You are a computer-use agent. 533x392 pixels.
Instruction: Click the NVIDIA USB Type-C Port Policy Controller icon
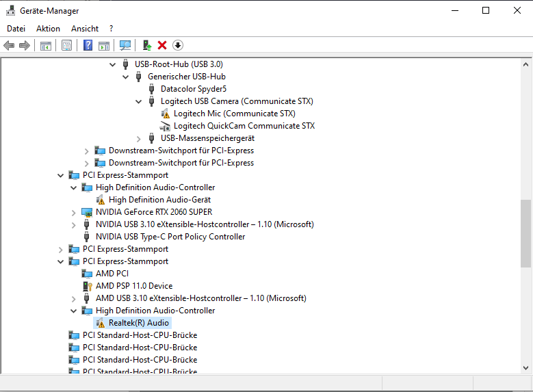(87, 237)
